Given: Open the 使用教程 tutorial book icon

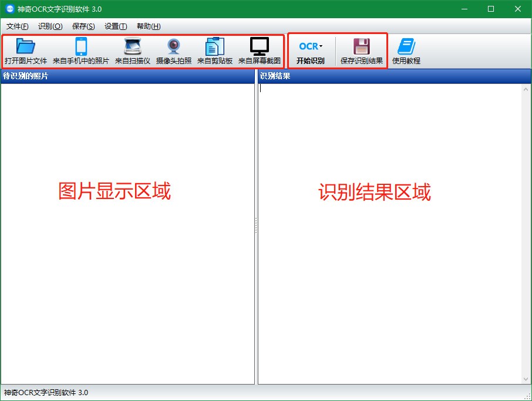Looking at the screenshot, I should coord(406,51).
